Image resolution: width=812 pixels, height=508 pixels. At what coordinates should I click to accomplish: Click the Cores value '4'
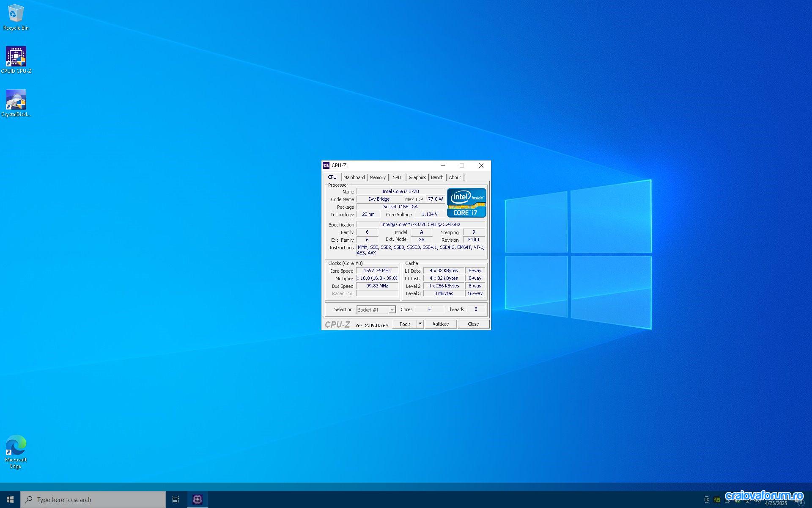(429, 309)
